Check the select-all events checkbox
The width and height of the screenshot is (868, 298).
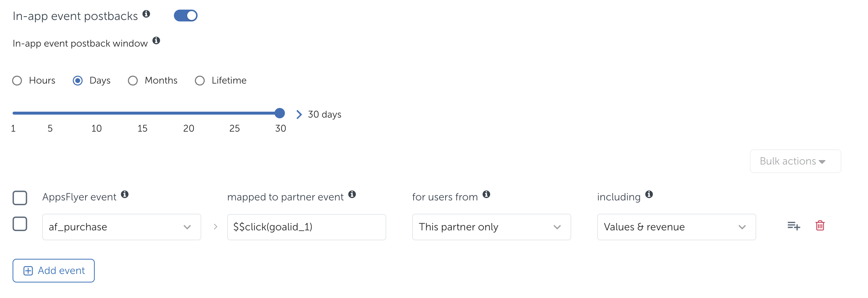[x=20, y=198]
